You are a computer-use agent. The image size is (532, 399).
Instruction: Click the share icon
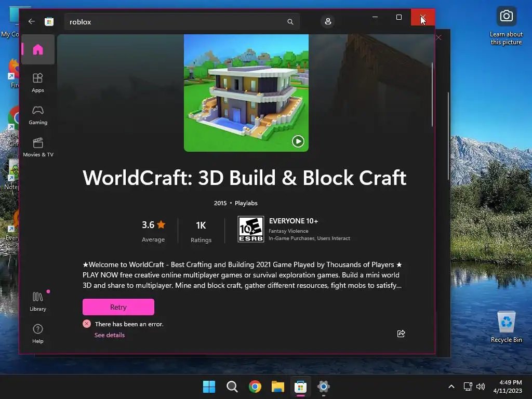coord(401,334)
